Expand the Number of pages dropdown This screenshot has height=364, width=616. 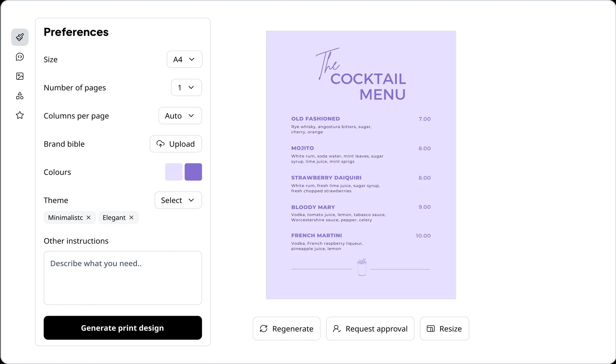pyautogui.click(x=186, y=88)
